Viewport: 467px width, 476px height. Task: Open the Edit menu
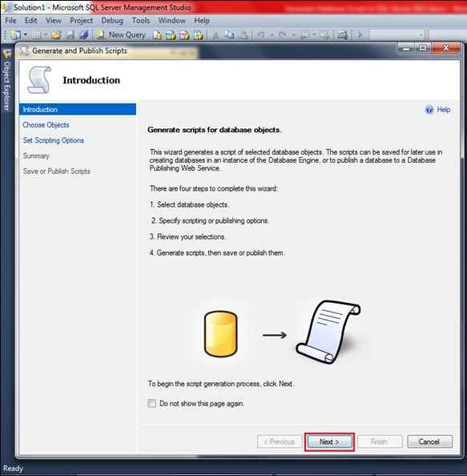pos(31,21)
